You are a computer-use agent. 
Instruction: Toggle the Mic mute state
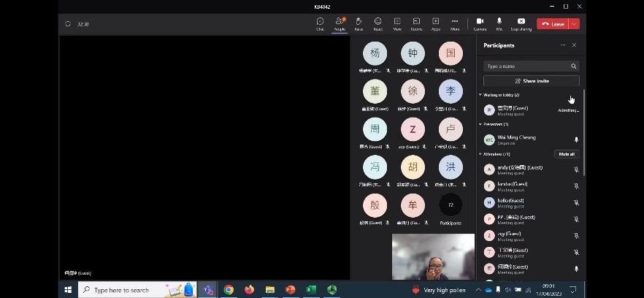(x=499, y=23)
